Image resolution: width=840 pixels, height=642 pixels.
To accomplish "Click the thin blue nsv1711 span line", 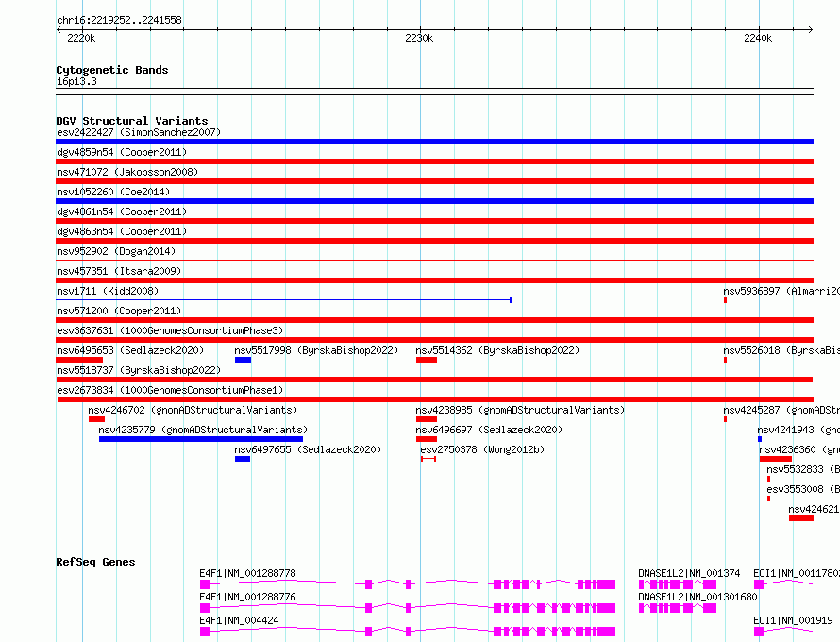I will 283,300.
